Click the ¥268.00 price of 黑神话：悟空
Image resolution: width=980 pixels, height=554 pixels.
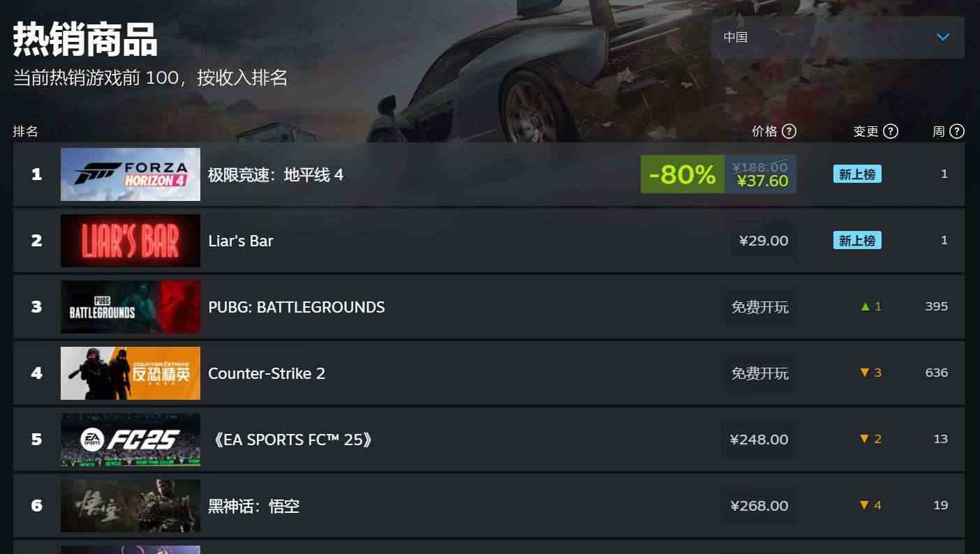click(759, 506)
